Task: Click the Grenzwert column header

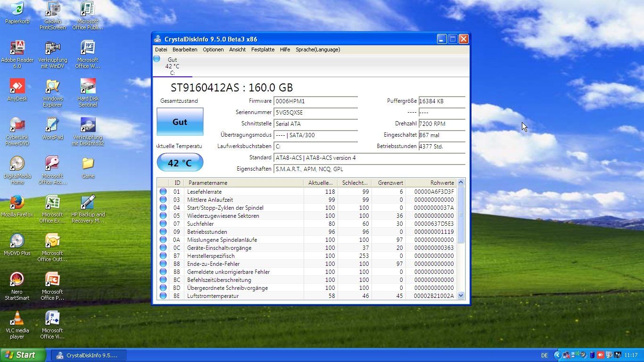Action: pos(388,182)
